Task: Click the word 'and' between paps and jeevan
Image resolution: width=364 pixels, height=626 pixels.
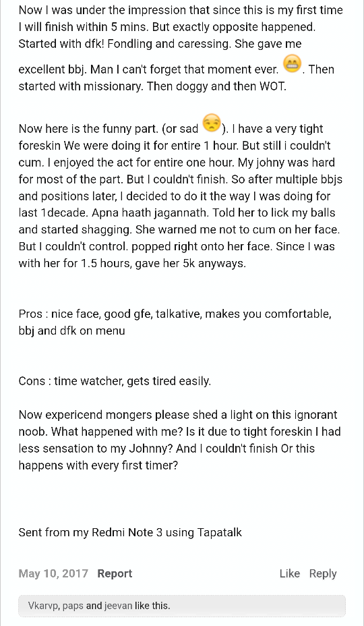Action: [x=94, y=606]
